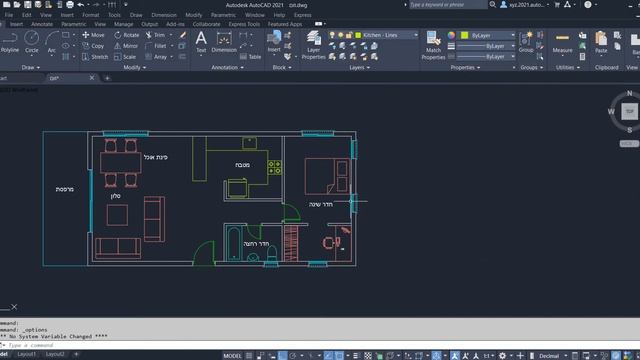The image size is (640, 360).
Task: Select the Dimension tool
Action: 224,42
